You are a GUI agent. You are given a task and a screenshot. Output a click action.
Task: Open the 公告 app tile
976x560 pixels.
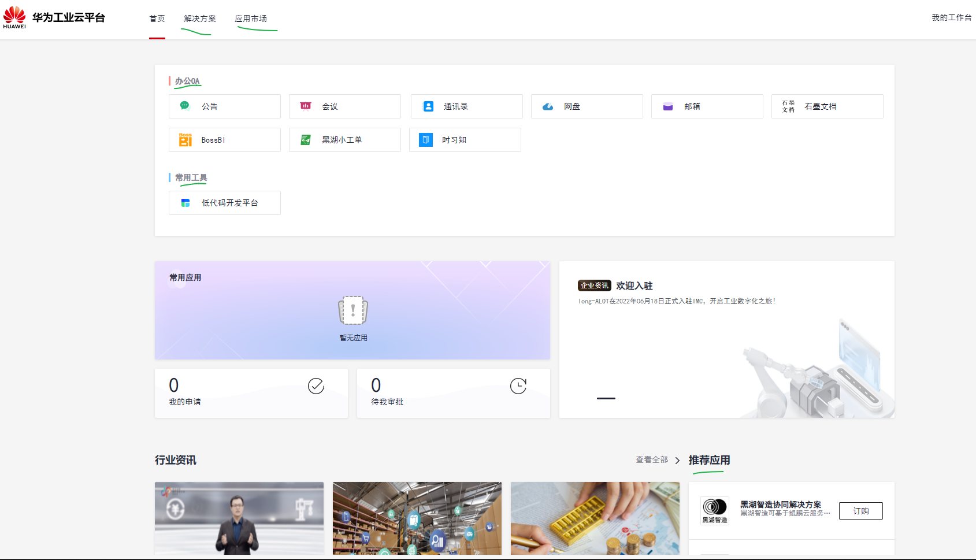pos(225,106)
